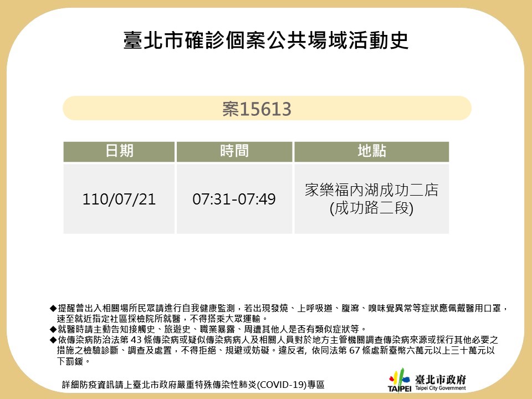Select the case label 案15613
Image resolution: width=532 pixels, height=399 pixels.
click(257, 109)
